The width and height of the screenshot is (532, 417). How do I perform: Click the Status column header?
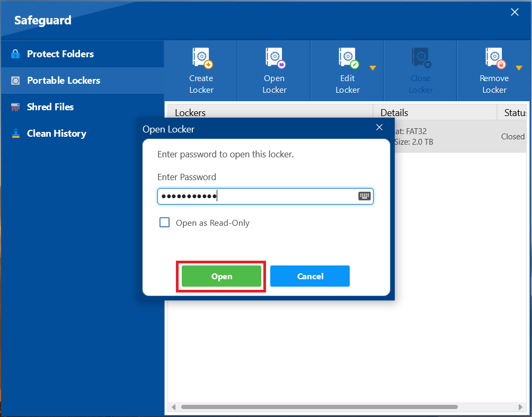coord(512,113)
